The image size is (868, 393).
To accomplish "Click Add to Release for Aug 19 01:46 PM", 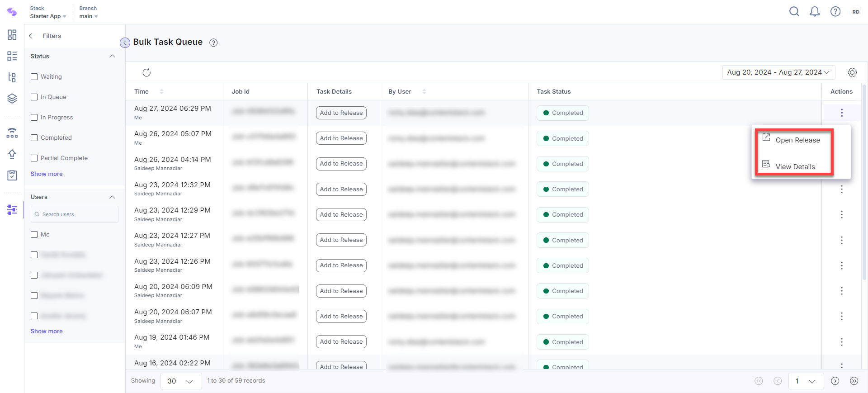I will click(341, 341).
